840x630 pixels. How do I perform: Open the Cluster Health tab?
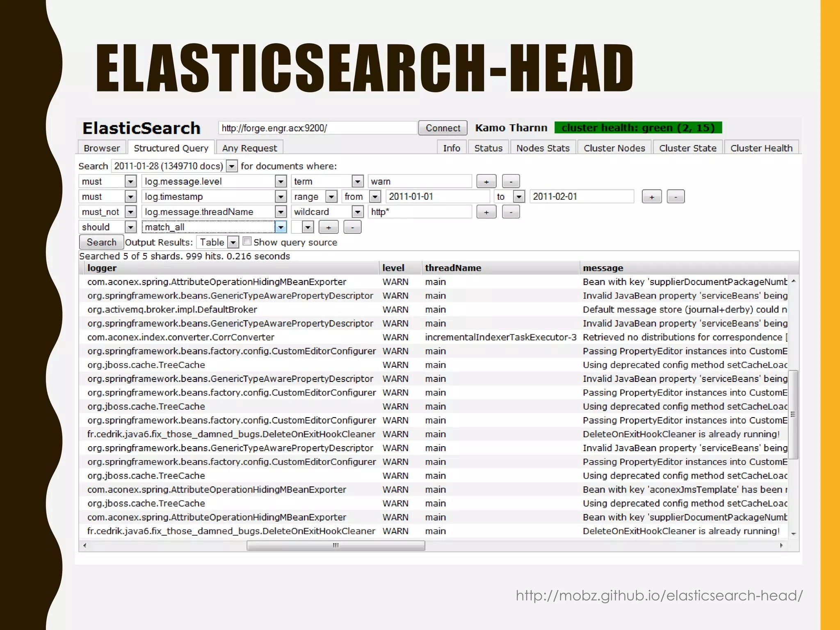(x=762, y=148)
